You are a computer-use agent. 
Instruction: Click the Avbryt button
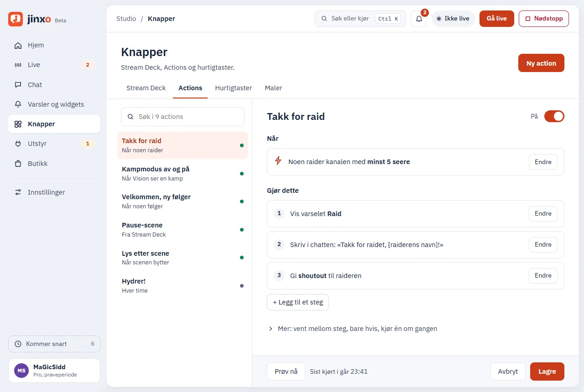tap(508, 371)
